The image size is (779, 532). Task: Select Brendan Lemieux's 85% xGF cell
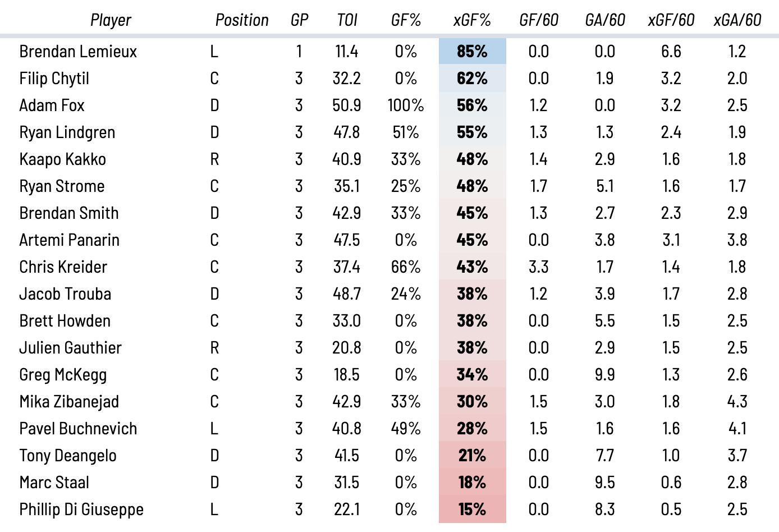coord(472,52)
